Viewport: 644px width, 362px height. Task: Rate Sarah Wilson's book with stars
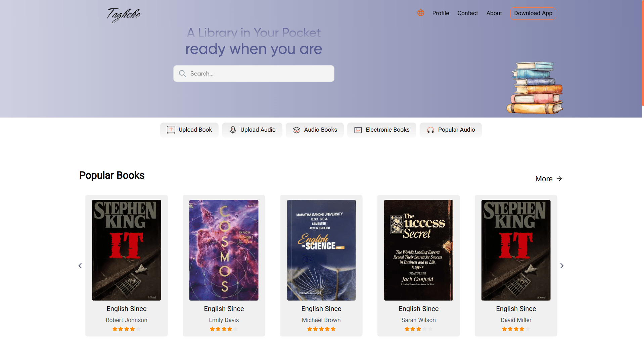418,329
